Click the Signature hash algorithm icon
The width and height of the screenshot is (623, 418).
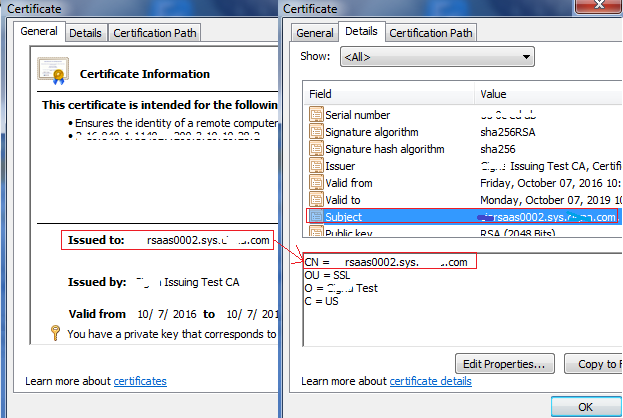tap(316, 149)
